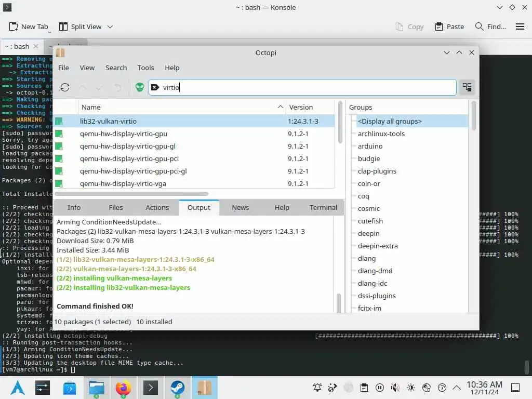The height and width of the screenshot is (399, 532).
Task: Click Show Desktop button in taskbar
Action: point(515,388)
